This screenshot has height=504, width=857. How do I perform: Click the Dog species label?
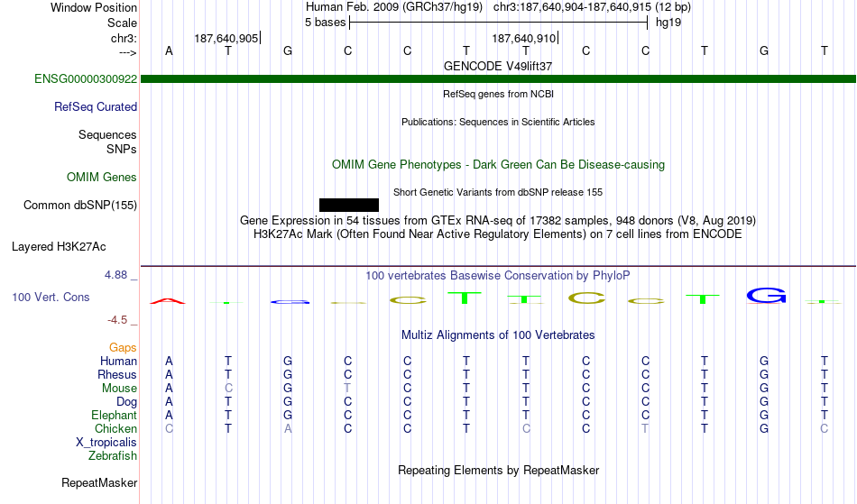tap(127, 402)
